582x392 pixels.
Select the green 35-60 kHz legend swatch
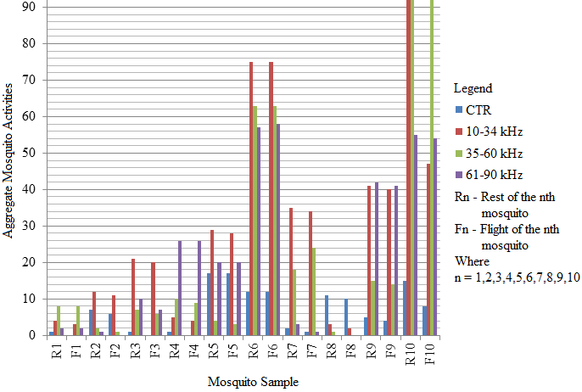459,154
